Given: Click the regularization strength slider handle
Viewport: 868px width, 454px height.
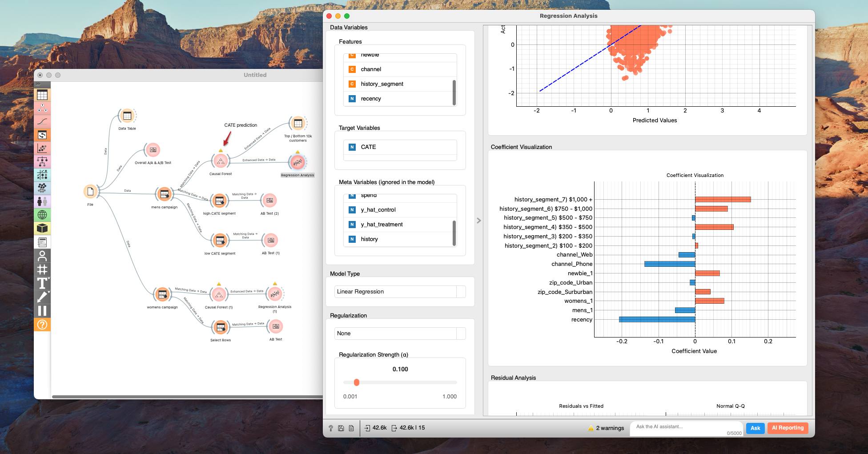Looking at the screenshot, I should [x=356, y=382].
